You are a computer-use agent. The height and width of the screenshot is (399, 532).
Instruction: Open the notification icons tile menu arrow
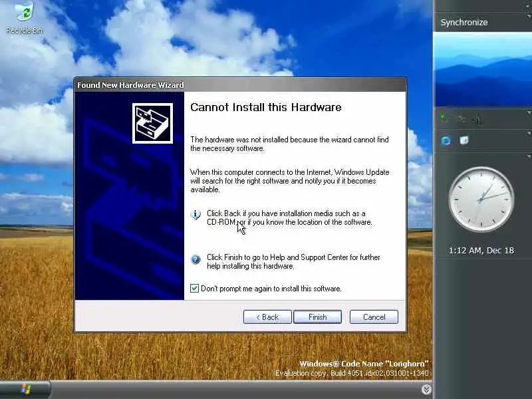click(x=529, y=113)
